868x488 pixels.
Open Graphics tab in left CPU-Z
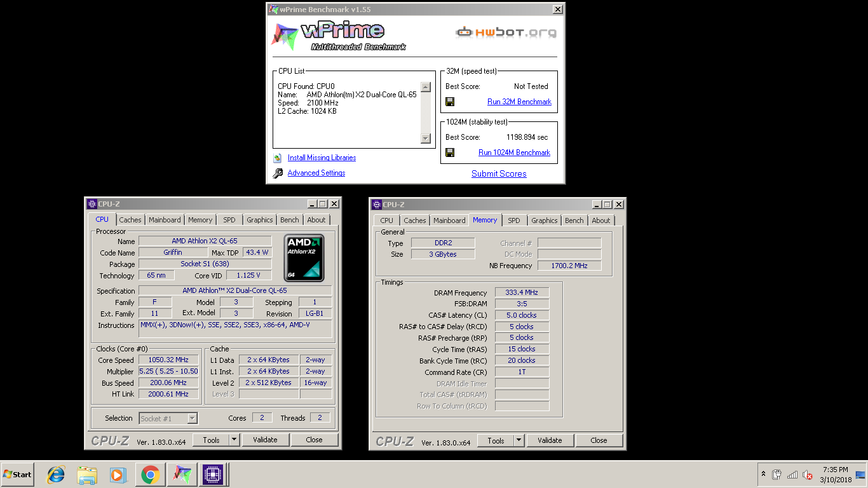coord(260,220)
